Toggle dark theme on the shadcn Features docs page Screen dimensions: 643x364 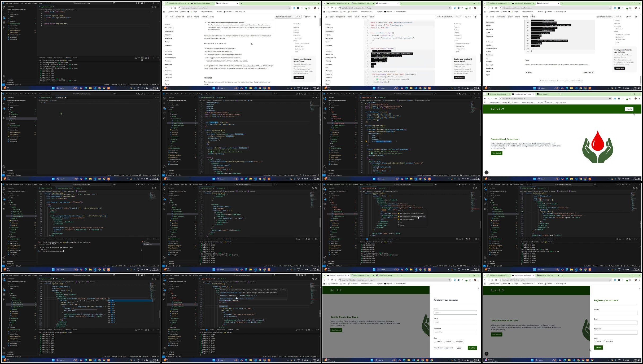point(315,17)
